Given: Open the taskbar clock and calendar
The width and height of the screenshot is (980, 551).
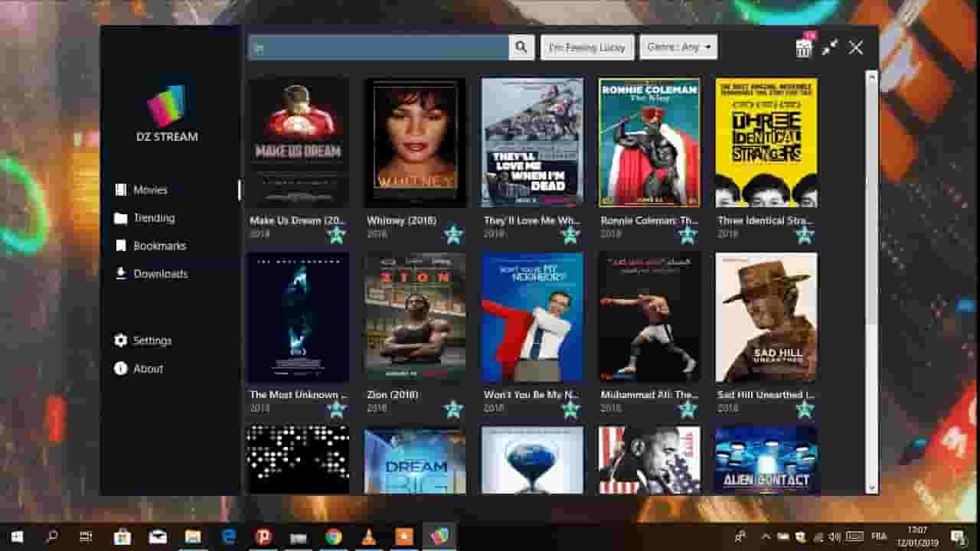Looking at the screenshot, I should tap(916, 536).
